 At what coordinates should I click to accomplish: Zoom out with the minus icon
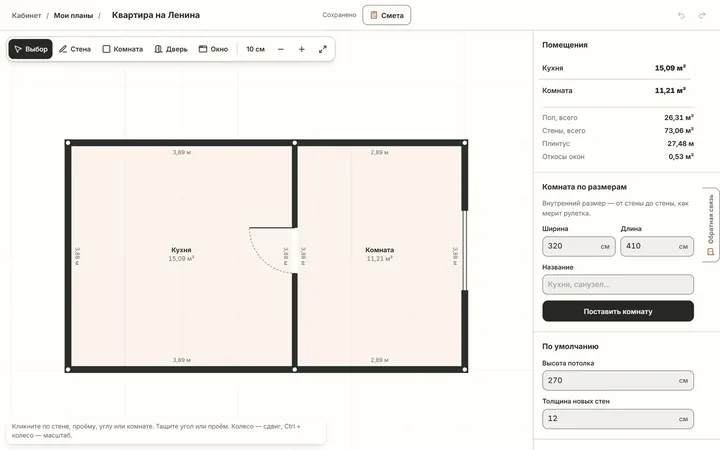point(281,49)
